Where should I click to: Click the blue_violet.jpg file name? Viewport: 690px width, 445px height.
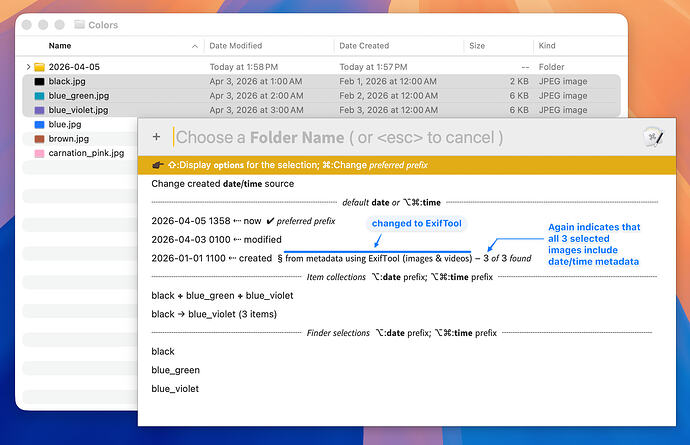[x=78, y=110]
